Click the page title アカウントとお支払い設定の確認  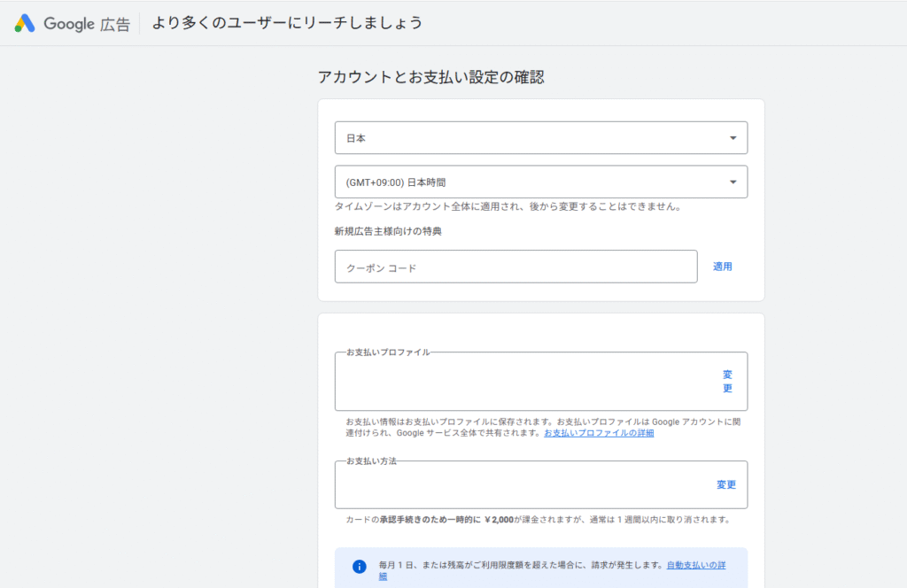pyautogui.click(x=431, y=77)
